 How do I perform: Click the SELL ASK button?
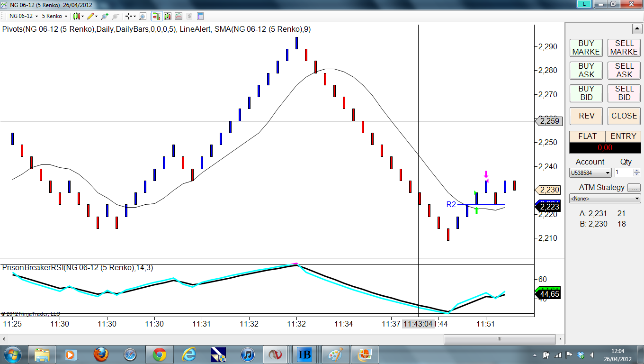(624, 70)
